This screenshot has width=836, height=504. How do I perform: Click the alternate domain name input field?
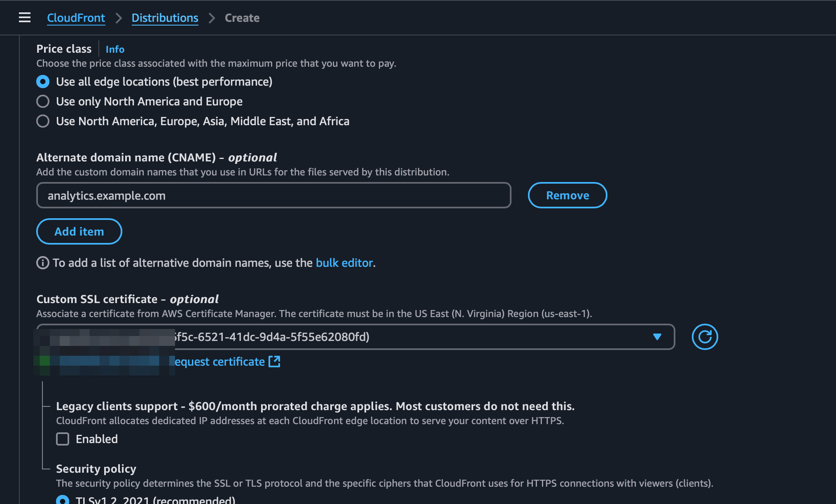point(274,195)
